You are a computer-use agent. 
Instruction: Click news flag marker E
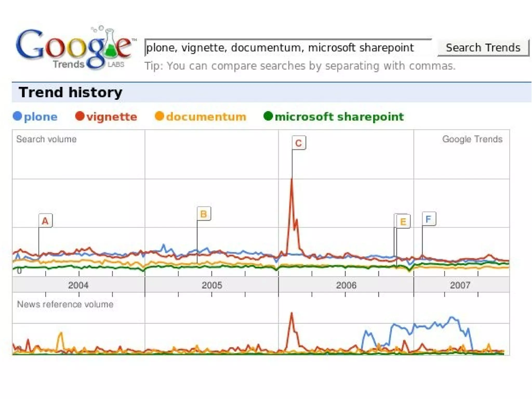[x=403, y=221]
